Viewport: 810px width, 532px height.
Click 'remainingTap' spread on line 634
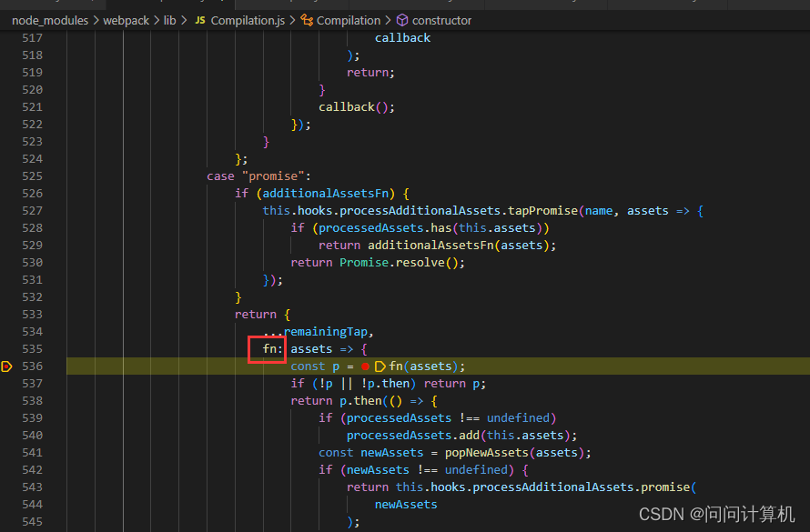click(326, 332)
